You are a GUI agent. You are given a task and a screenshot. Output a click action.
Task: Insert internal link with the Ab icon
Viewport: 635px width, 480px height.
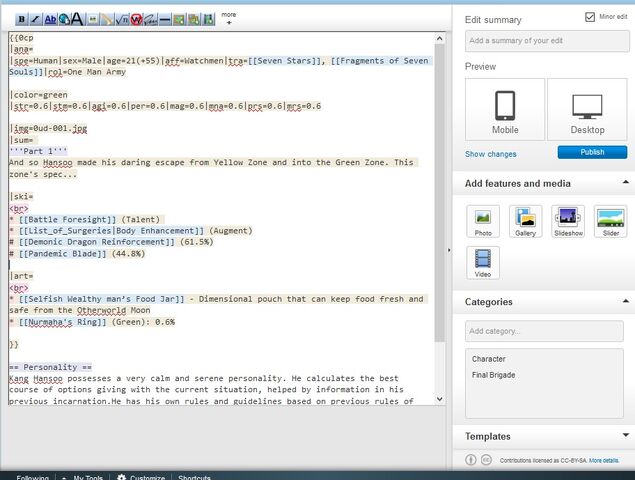(x=50, y=19)
